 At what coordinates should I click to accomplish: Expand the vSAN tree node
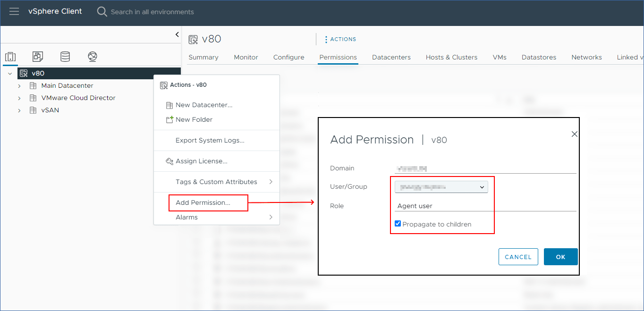tap(19, 110)
